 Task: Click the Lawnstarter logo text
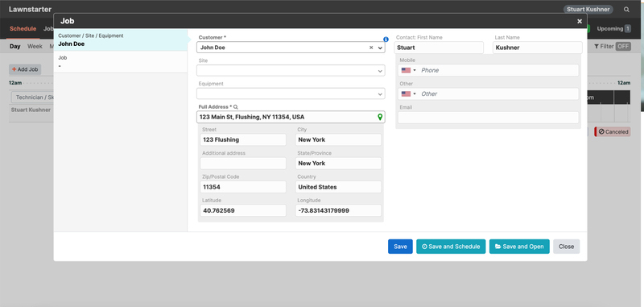pos(30,9)
